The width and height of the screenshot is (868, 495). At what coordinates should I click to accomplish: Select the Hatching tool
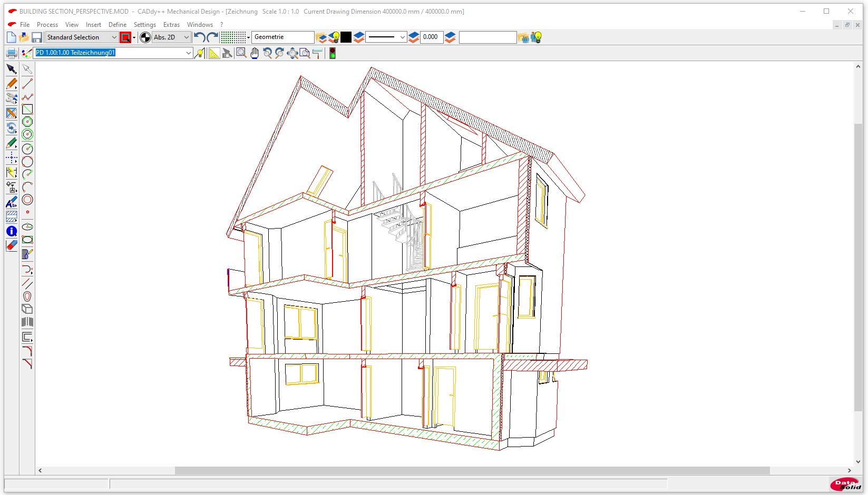[x=12, y=216]
